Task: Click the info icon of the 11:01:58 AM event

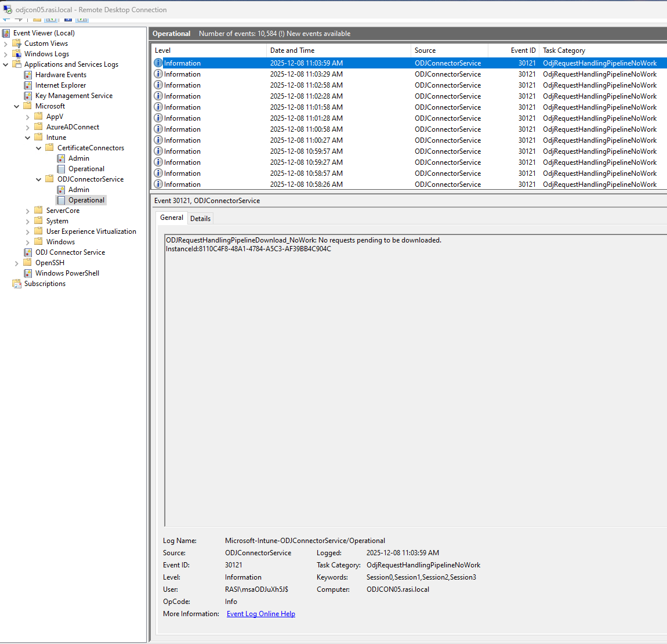Action: 158,107
